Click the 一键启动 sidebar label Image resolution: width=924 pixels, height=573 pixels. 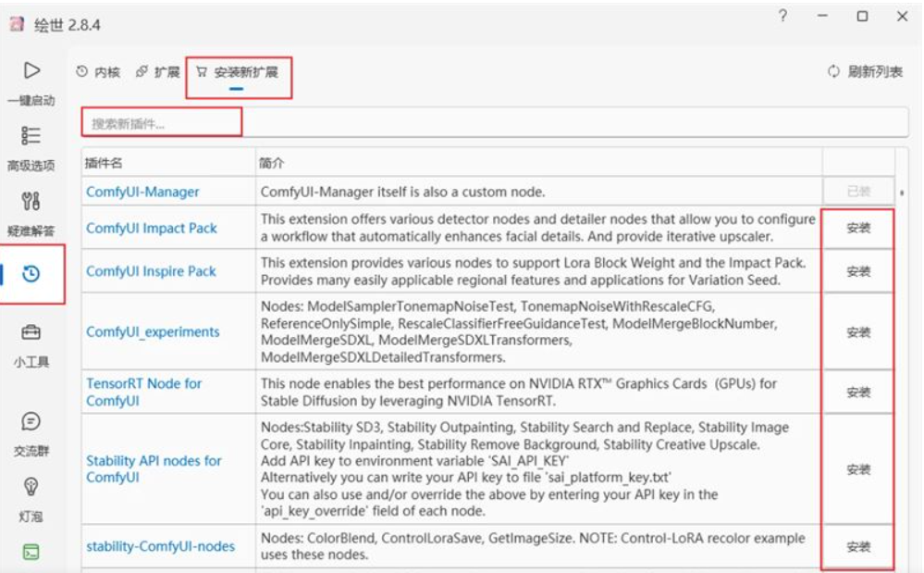pos(31,100)
